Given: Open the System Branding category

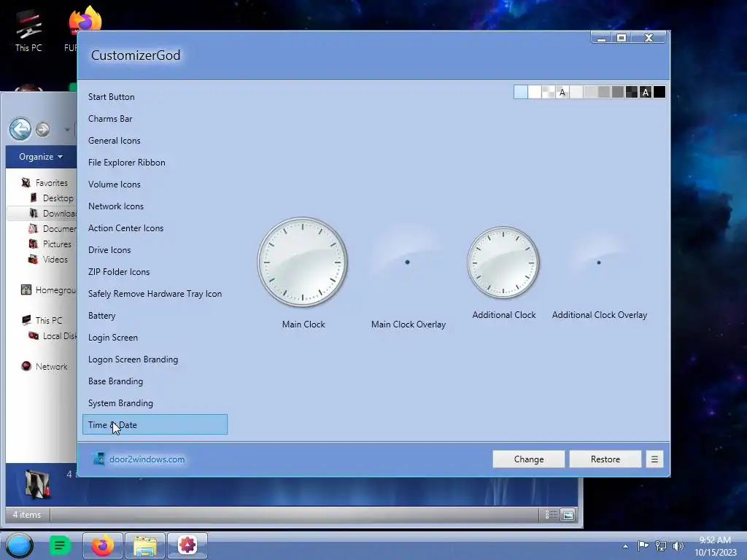Looking at the screenshot, I should (155, 403).
